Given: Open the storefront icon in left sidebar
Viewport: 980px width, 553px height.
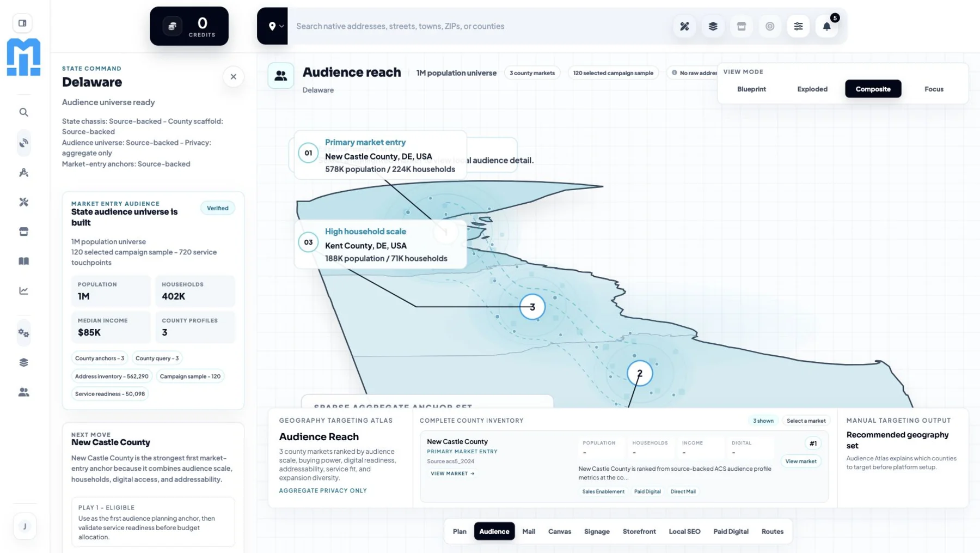Looking at the screenshot, I should pyautogui.click(x=23, y=232).
